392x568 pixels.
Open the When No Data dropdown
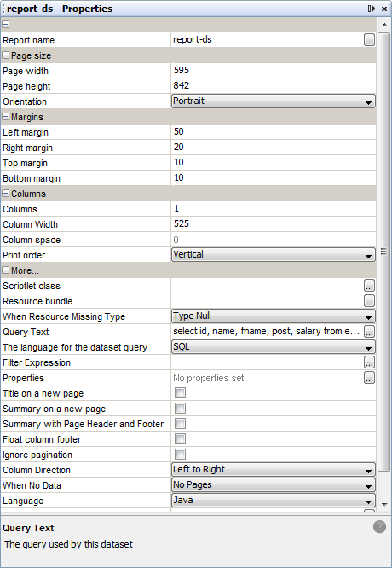[x=274, y=485]
